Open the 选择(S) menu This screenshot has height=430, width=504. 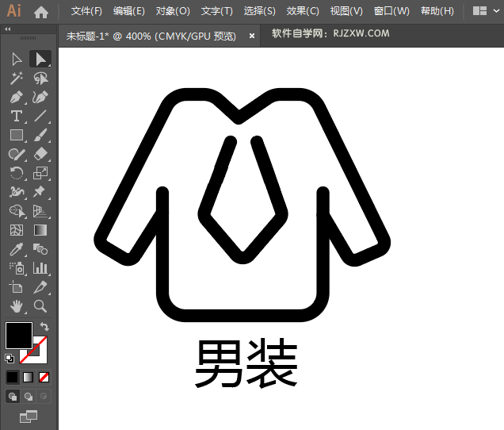coord(259,11)
